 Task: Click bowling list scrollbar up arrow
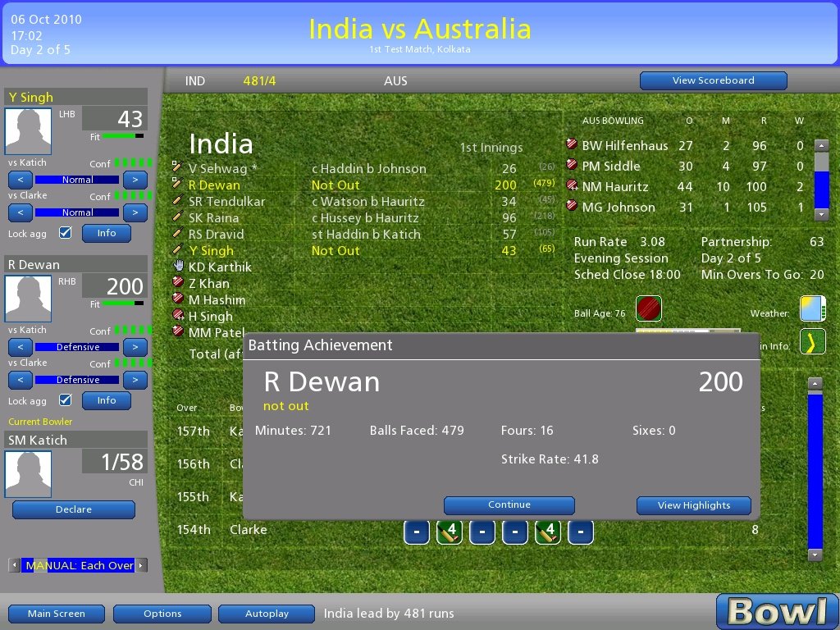tap(821, 144)
